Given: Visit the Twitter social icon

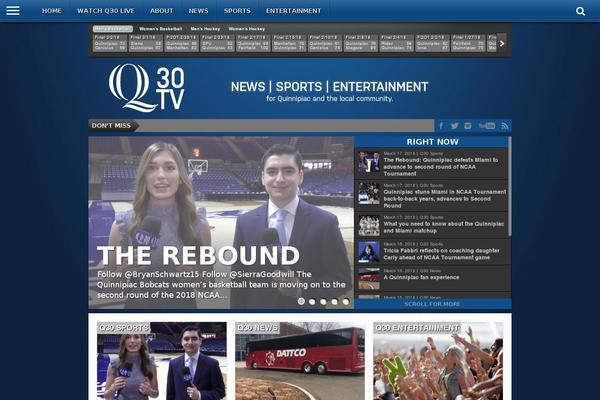Looking at the screenshot, I should coord(454,126).
